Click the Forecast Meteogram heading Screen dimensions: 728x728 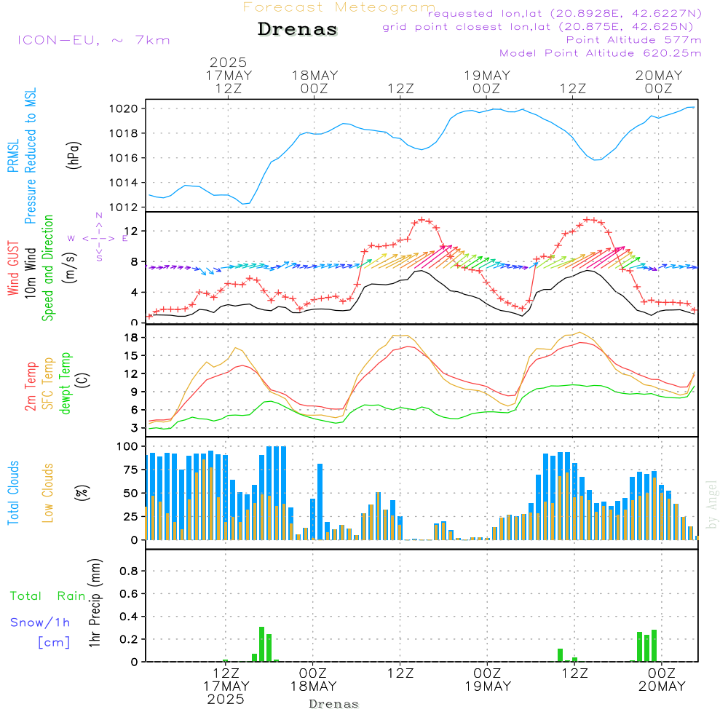339,8
